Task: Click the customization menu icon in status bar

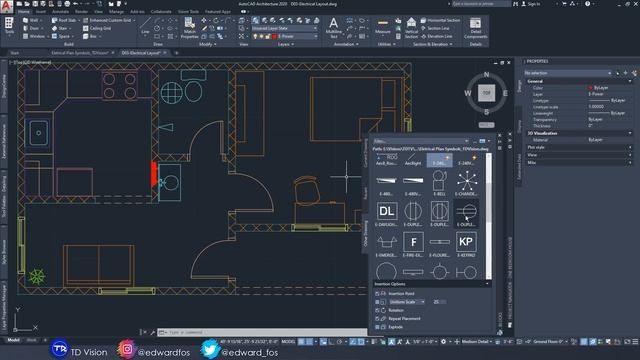Action: [635, 342]
